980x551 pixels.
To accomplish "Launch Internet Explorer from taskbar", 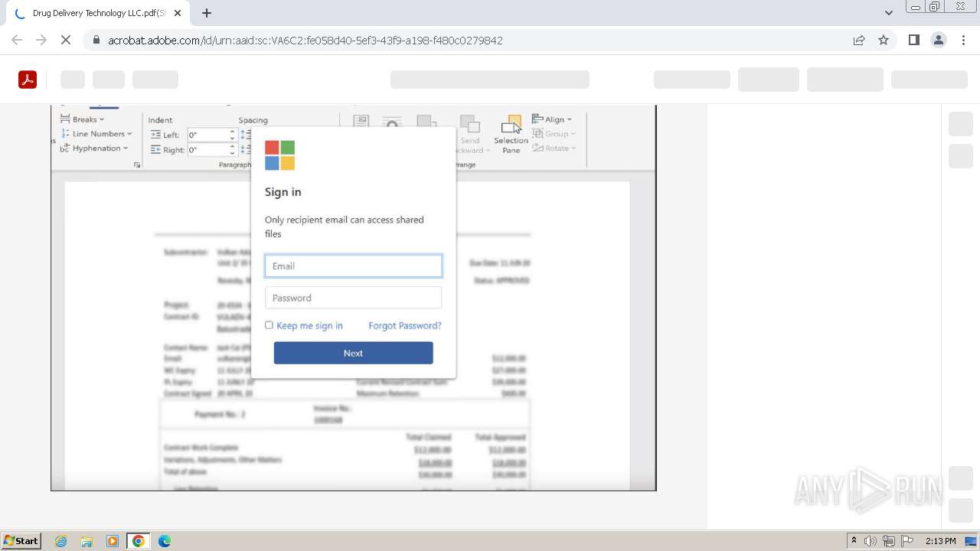I will click(61, 541).
